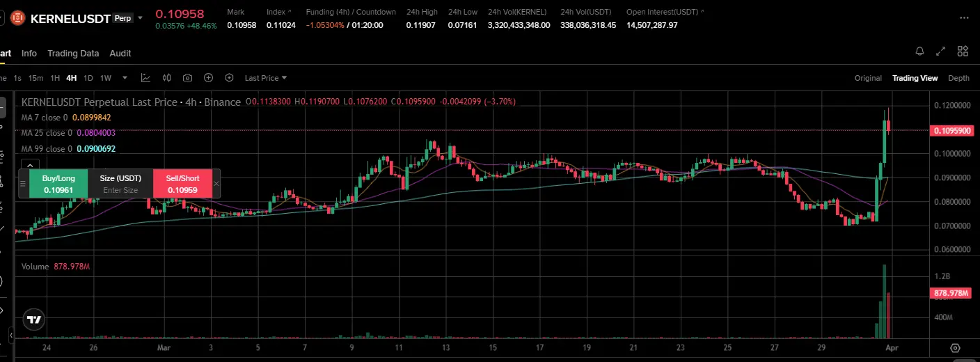
Task: Open the layout grid widgets icon
Action: pos(963,52)
